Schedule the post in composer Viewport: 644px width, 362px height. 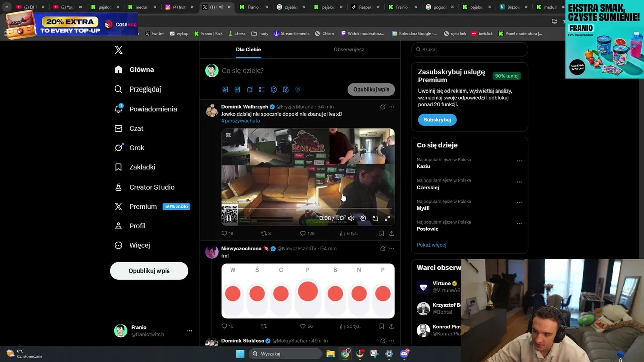286,89
